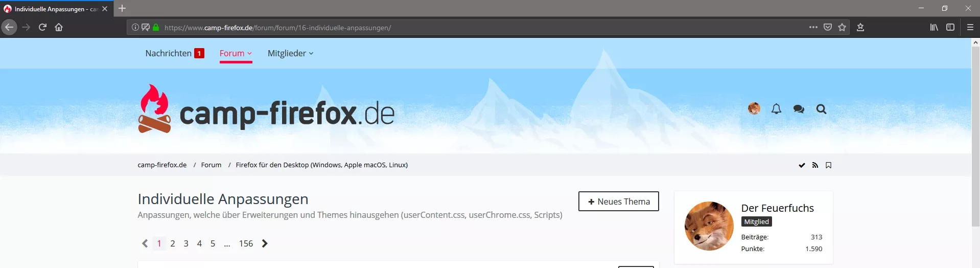Open Firefox für den Desktop breadcrumb
Viewport: 980px width, 268px height.
[x=322, y=165]
